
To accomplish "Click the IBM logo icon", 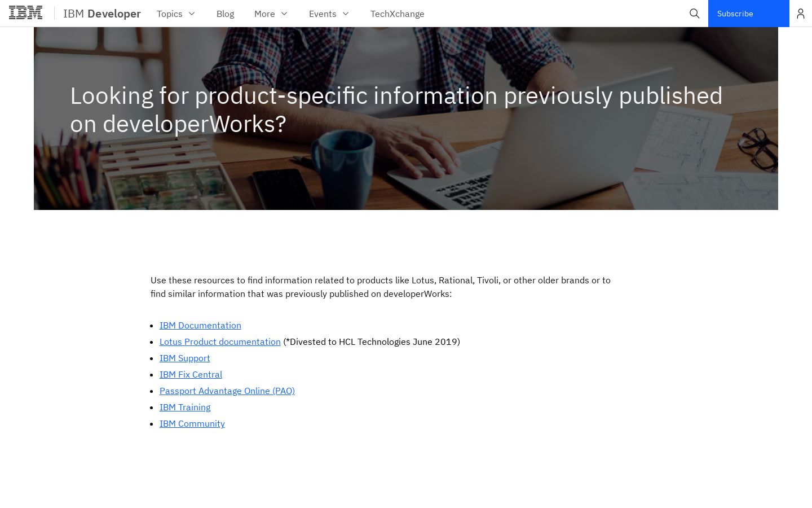I will tap(25, 13).
